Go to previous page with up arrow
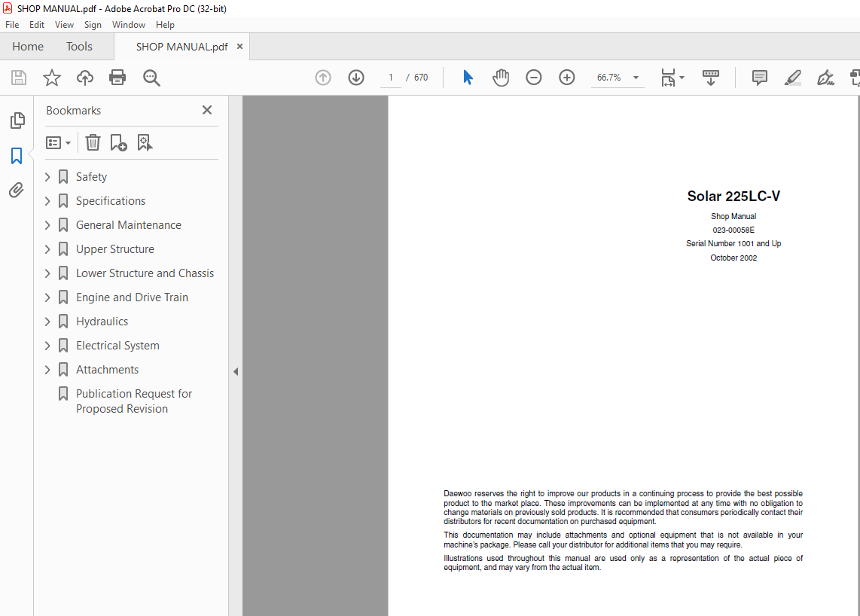860x616 pixels. pyautogui.click(x=323, y=78)
